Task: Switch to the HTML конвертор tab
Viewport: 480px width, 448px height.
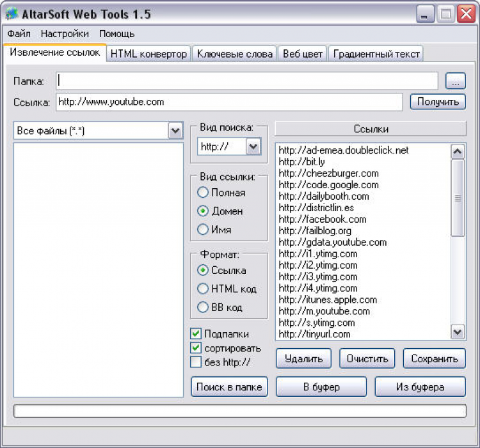Action: click(148, 54)
